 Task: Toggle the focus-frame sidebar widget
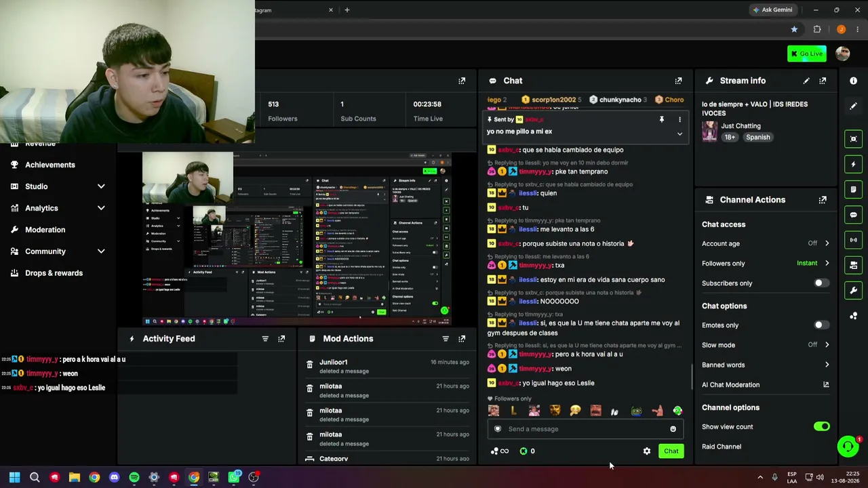[854, 139]
